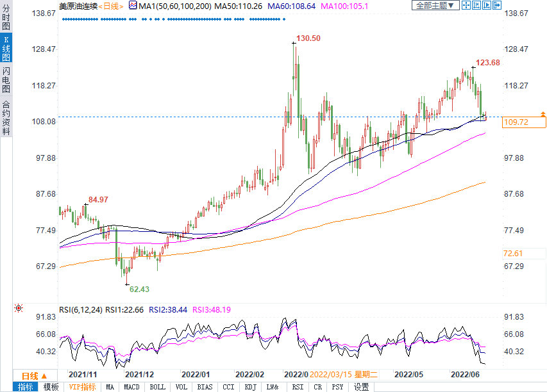Image resolution: width=547 pixels, height=392 pixels.
Task: Select the MACD indicator tab
Action: 131,387
